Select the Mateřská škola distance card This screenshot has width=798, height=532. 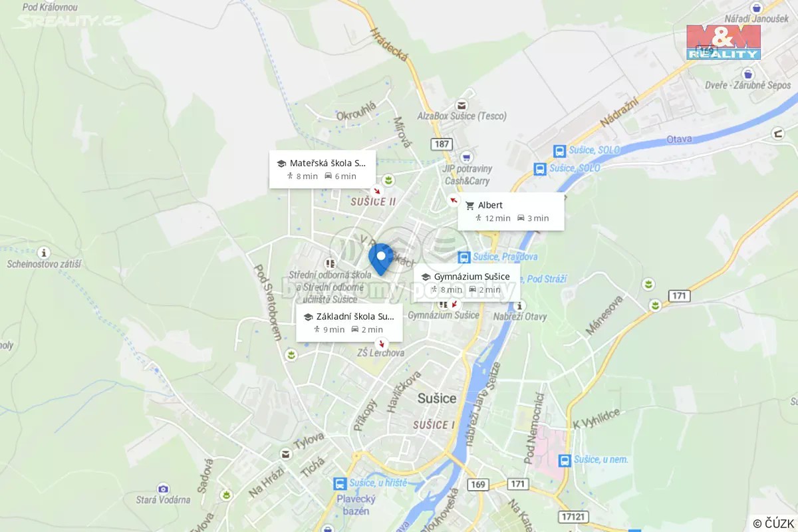click(x=323, y=170)
